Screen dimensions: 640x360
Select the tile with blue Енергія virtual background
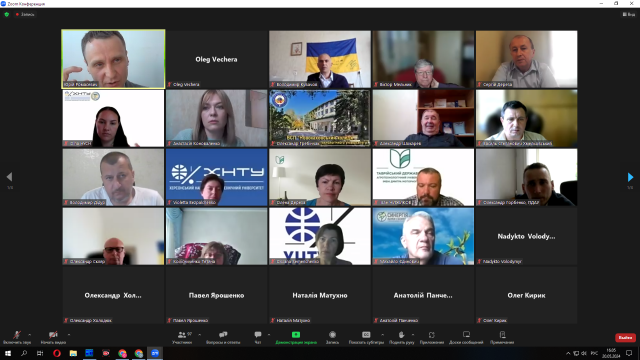click(423, 236)
